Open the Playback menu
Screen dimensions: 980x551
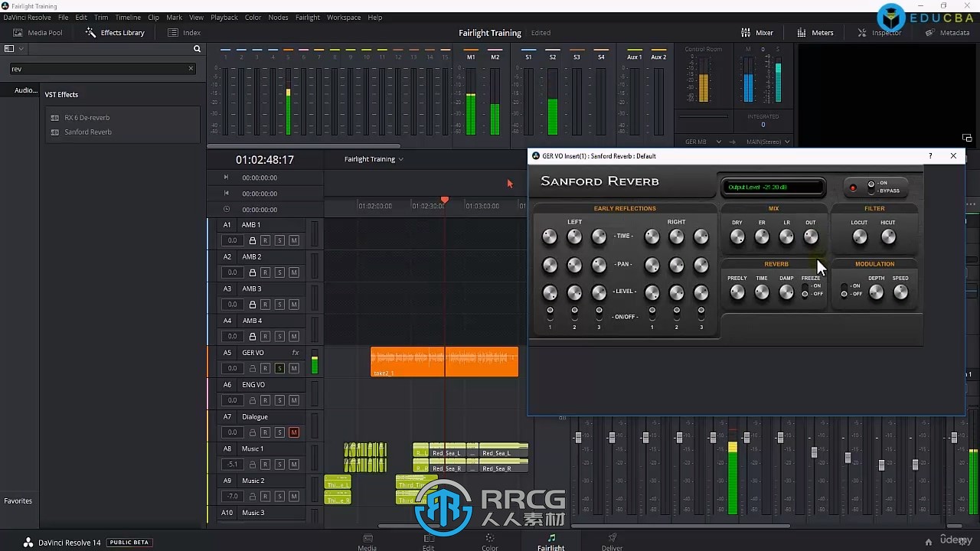pos(224,17)
